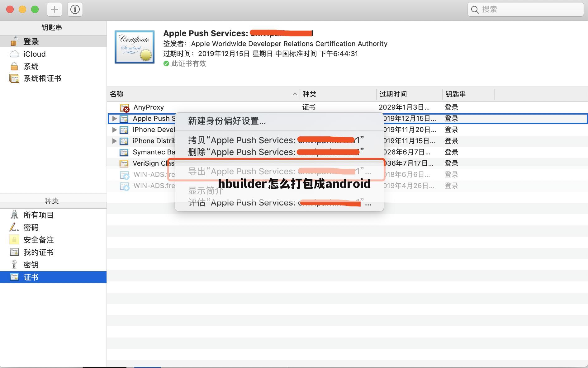The height and width of the screenshot is (368, 588).
Task: Show the 安全备注 category
Action: click(53, 240)
